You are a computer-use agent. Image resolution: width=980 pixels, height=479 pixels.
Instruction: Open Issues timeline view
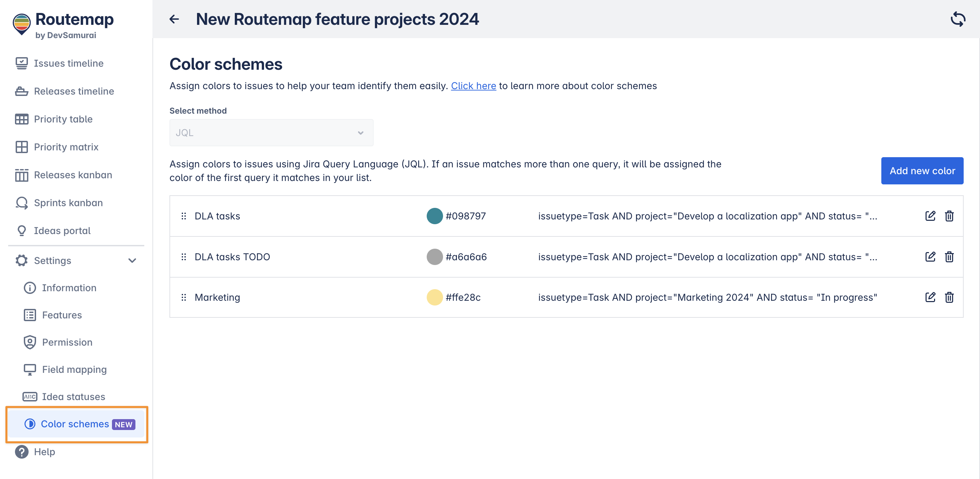(68, 63)
